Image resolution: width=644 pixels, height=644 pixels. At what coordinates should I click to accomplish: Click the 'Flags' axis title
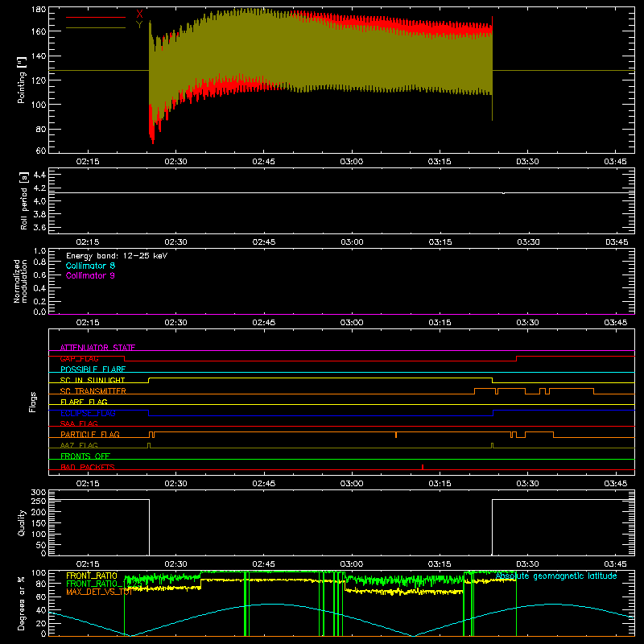coord(33,402)
